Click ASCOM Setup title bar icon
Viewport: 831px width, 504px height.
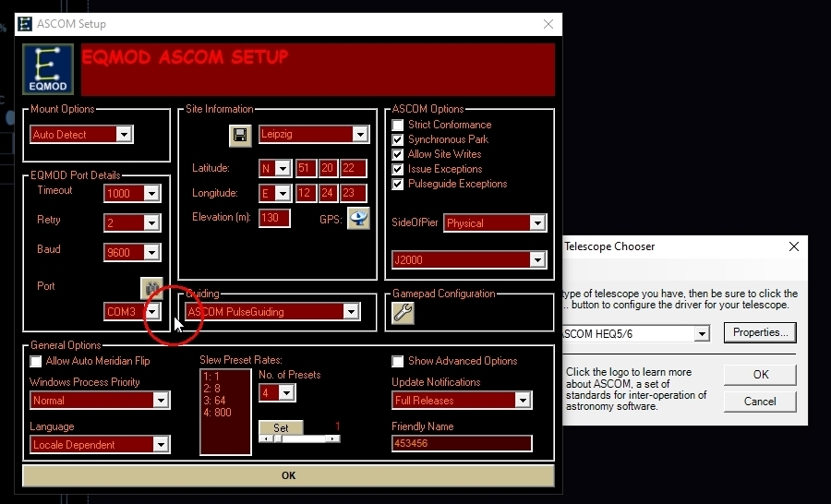coord(25,24)
